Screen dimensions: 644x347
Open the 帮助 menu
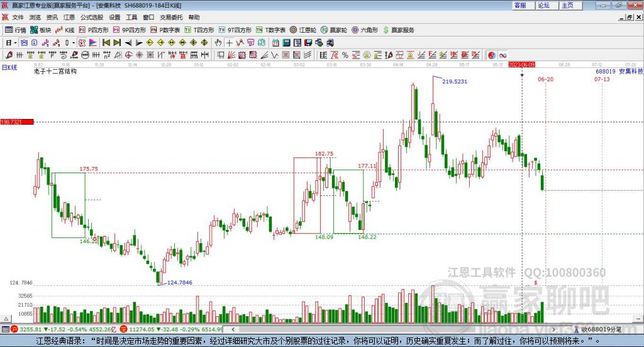pos(194,17)
